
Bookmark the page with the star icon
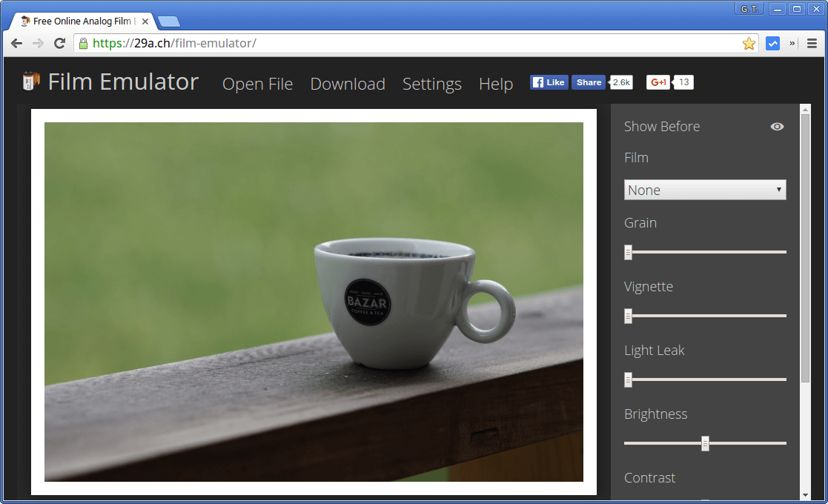pyautogui.click(x=749, y=44)
